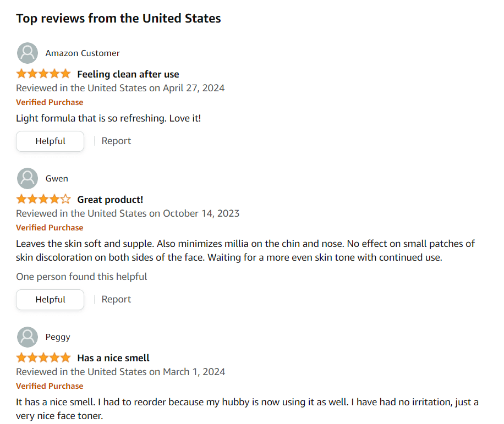Click the Amazon Customer reviewer name
Viewport: 504px width, 424px height.
[x=83, y=53]
